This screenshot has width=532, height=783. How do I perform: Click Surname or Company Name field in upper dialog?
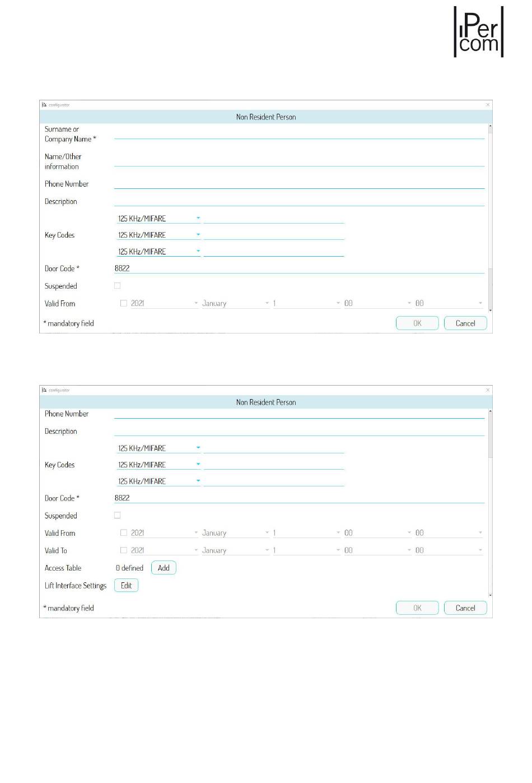click(299, 134)
